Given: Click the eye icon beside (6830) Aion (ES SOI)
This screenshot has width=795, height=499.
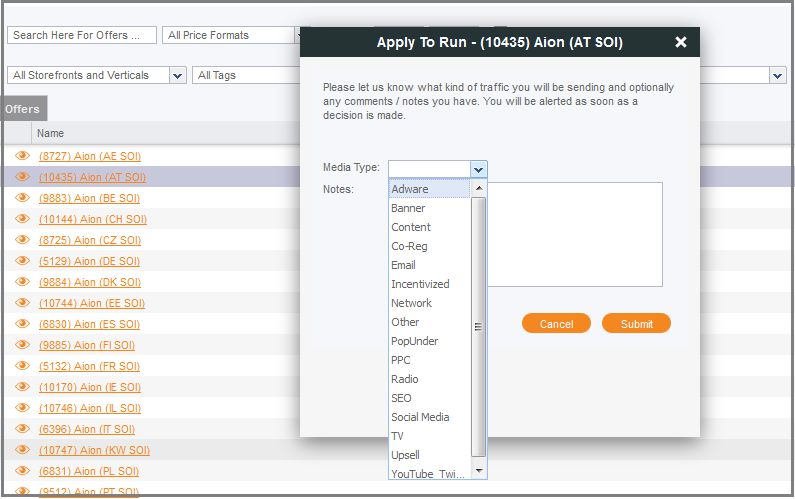Looking at the screenshot, I should [x=22, y=324].
